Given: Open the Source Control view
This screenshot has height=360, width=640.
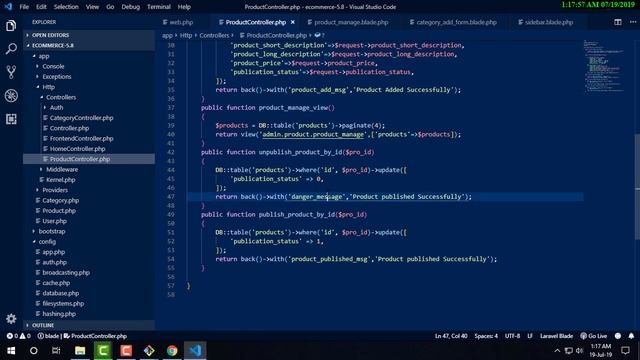Looking at the screenshot, I should point(11,72).
